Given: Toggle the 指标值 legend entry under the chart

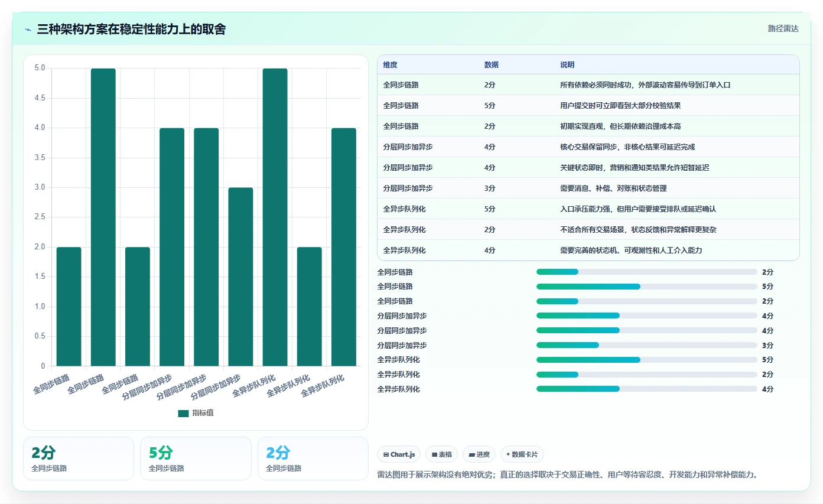Looking at the screenshot, I should pos(196,413).
